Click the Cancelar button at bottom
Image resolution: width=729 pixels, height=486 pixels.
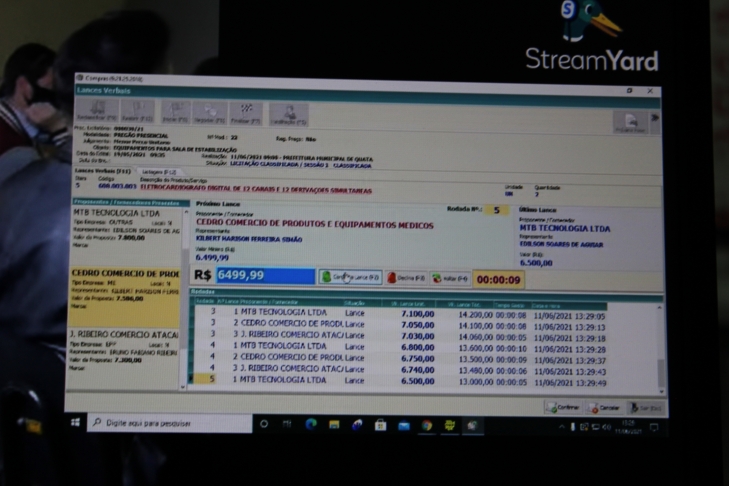coord(604,408)
